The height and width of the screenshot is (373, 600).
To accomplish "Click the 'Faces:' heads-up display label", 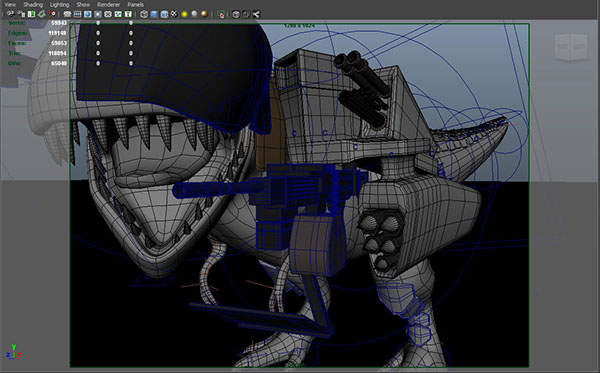I will (18, 43).
